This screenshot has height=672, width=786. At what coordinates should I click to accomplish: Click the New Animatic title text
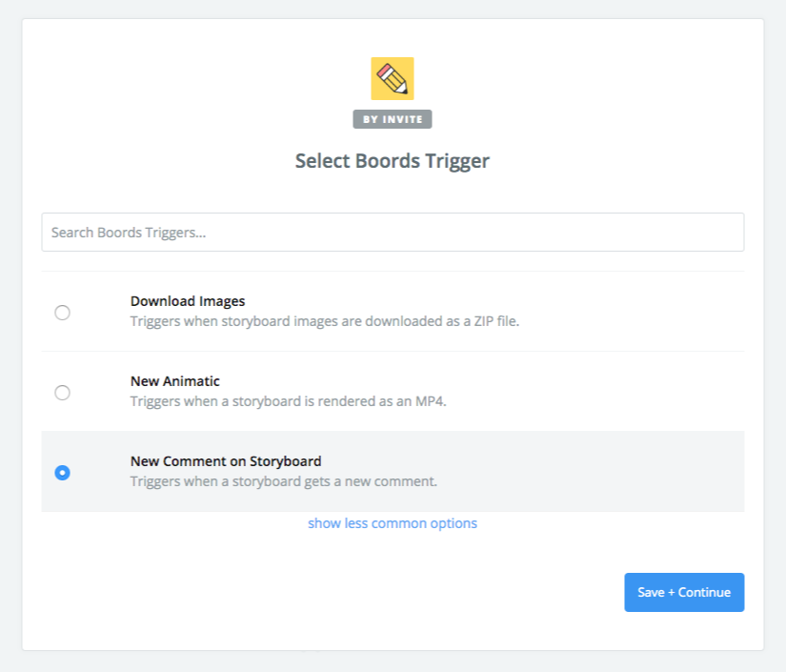click(175, 381)
